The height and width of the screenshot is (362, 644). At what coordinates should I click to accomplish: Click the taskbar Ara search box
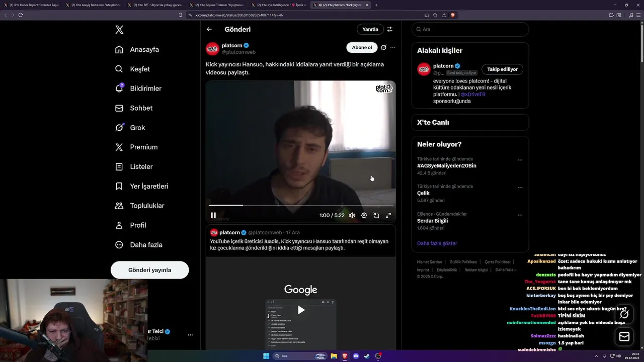click(301, 356)
